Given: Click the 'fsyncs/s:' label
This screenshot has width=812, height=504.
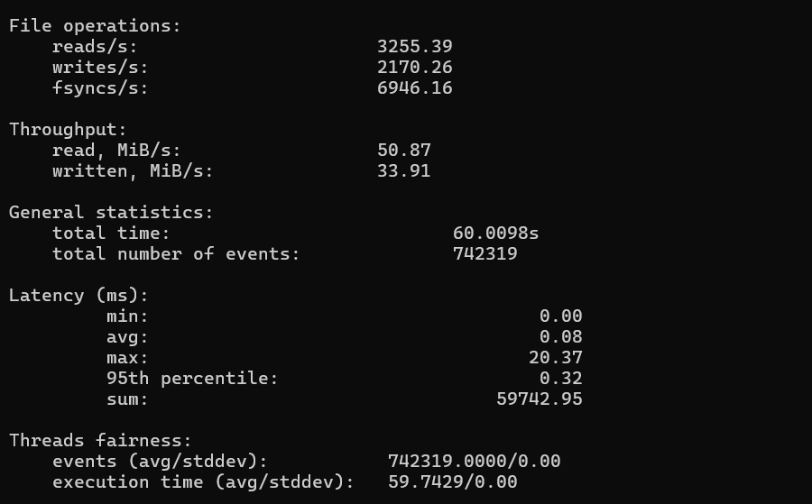Looking at the screenshot, I should click(x=100, y=88).
